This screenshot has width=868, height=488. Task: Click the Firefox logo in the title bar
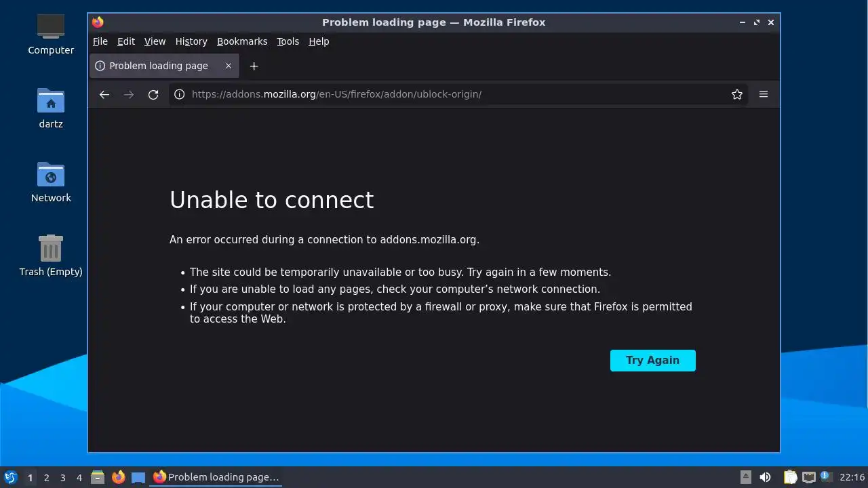[x=98, y=22]
